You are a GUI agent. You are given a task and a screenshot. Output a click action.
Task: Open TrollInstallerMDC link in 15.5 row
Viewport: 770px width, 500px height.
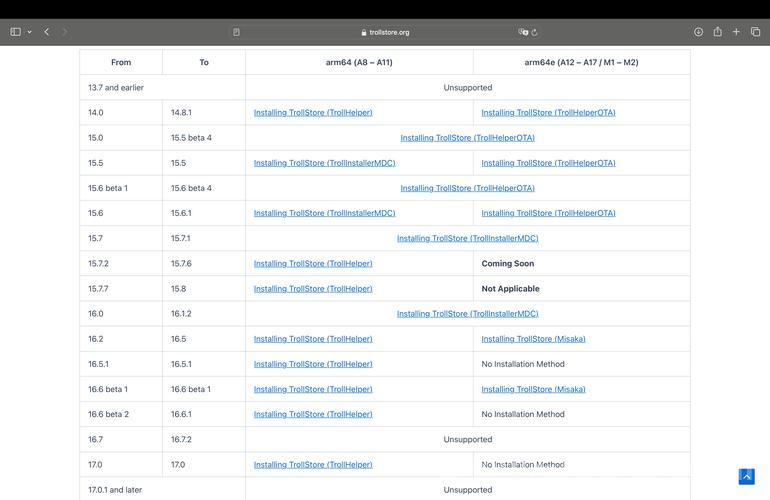(x=325, y=163)
